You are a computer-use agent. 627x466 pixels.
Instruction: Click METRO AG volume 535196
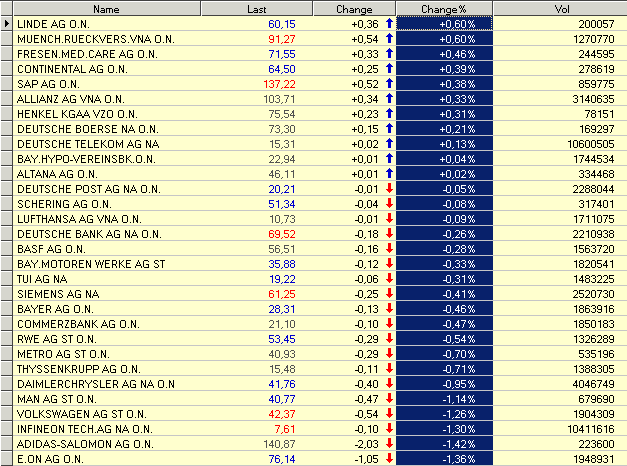pos(596,354)
